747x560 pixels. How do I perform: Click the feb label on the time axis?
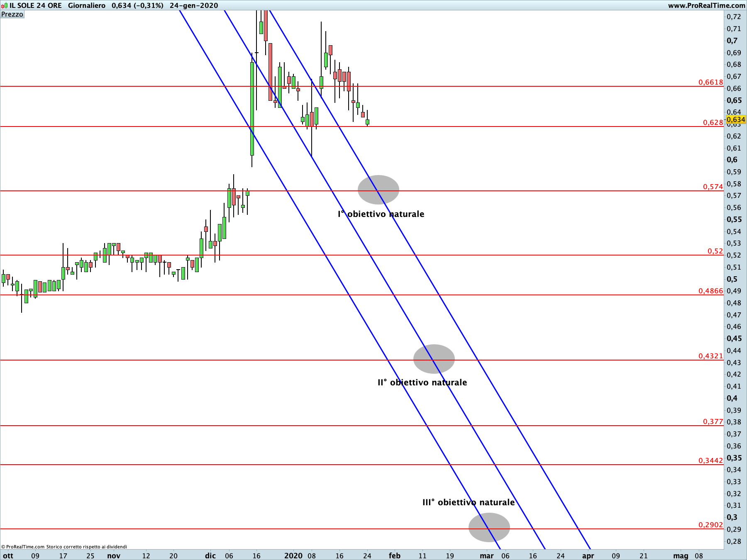pos(395,555)
